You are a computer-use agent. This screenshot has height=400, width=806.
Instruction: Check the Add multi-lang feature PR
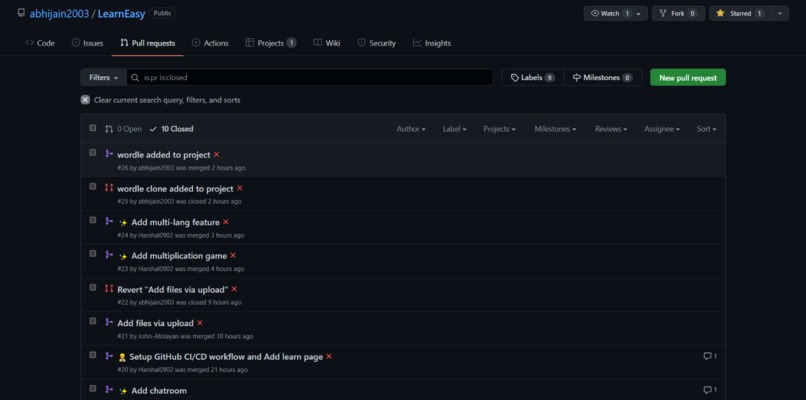[x=93, y=220]
